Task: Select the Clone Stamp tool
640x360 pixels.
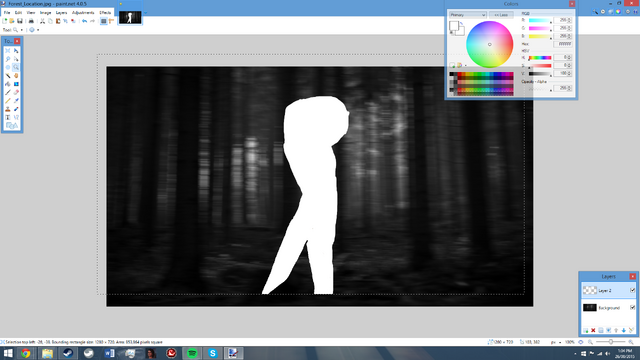Action: (x=8, y=109)
